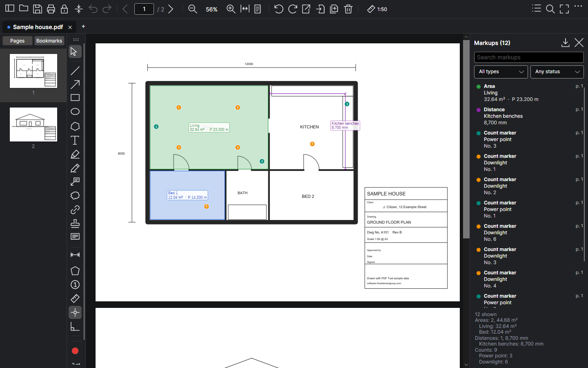Pick the Ellipse shape tool
The image size is (588, 368).
click(75, 112)
